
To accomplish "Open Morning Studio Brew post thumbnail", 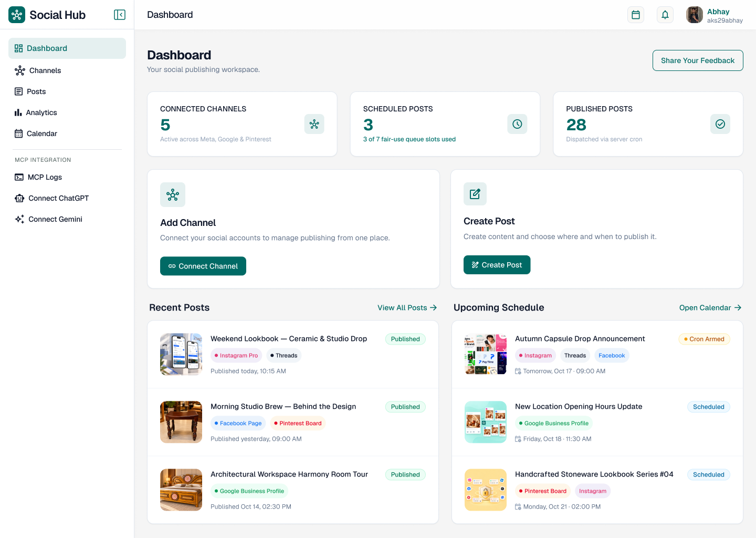I will click(x=181, y=422).
